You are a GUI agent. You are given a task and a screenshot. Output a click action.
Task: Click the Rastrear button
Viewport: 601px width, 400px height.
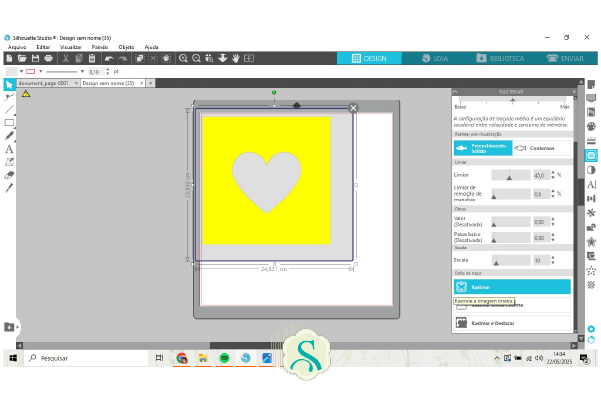pyautogui.click(x=512, y=287)
